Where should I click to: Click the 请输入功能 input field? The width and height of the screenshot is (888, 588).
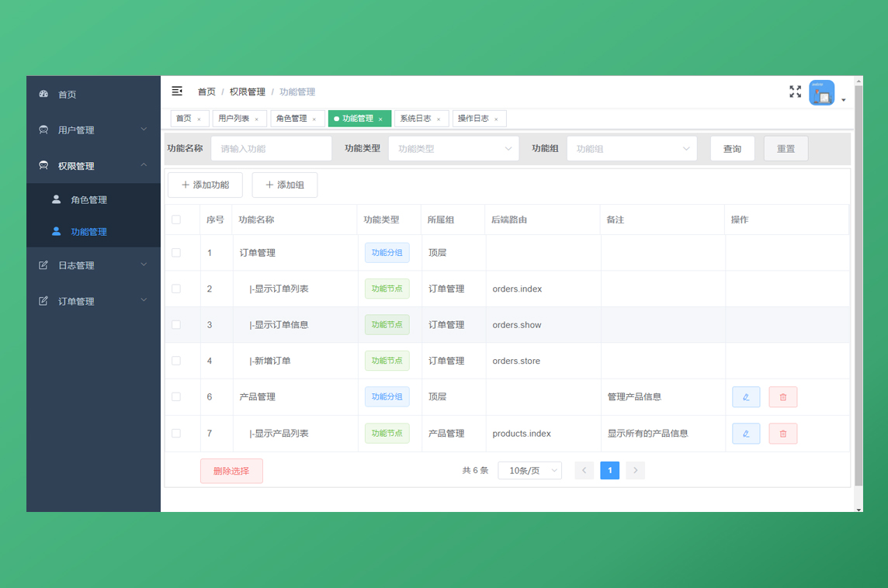[x=271, y=148]
